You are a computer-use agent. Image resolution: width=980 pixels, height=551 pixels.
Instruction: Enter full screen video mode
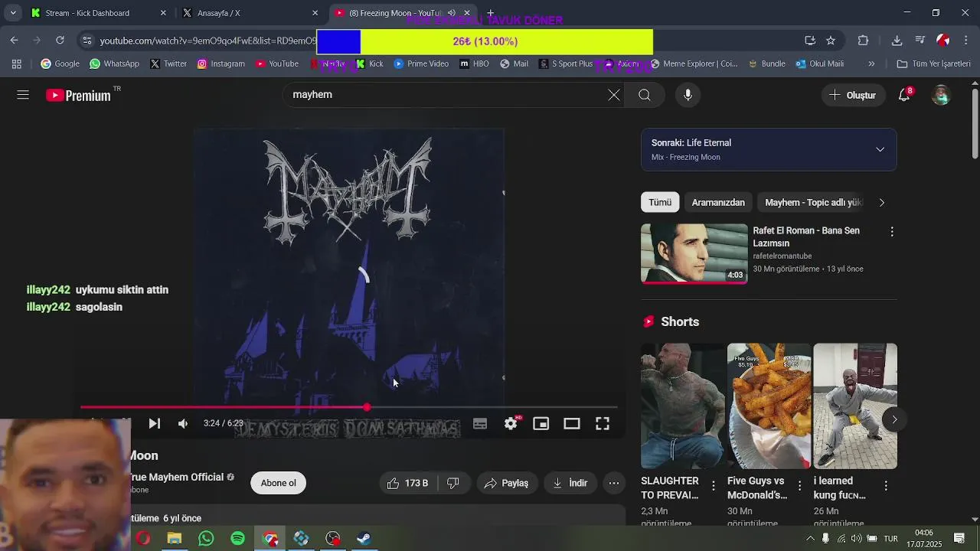603,423
